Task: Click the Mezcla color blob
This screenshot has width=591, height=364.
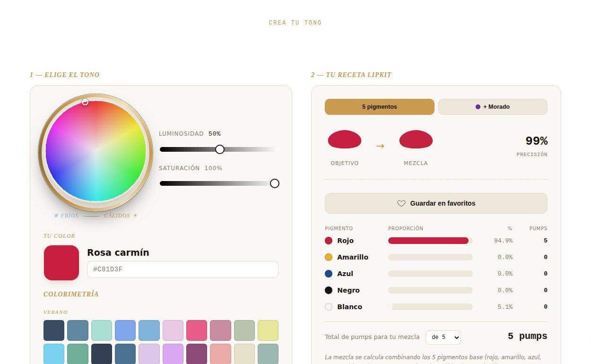Action: click(416, 139)
